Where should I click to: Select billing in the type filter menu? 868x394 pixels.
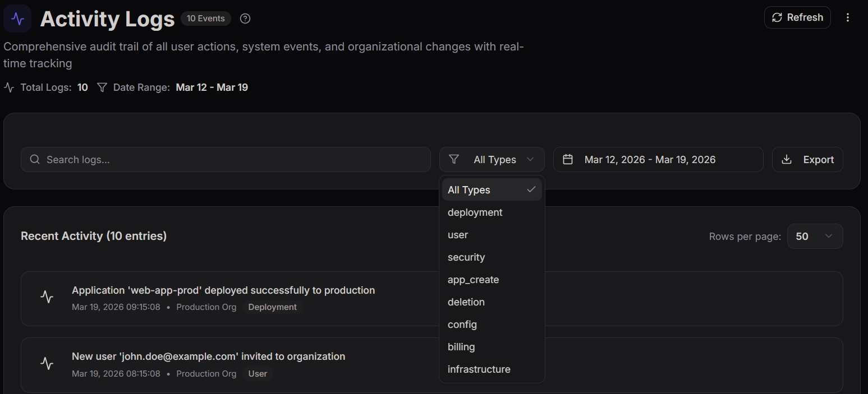tap(461, 346)
